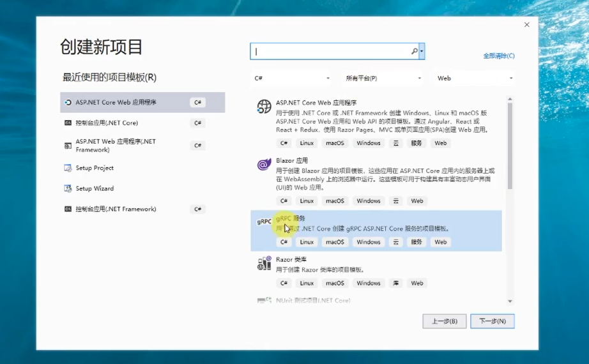Click the 服务 tag under gRPC service
The width and height of the screenshot is (589, 364).
coord(417,242)
